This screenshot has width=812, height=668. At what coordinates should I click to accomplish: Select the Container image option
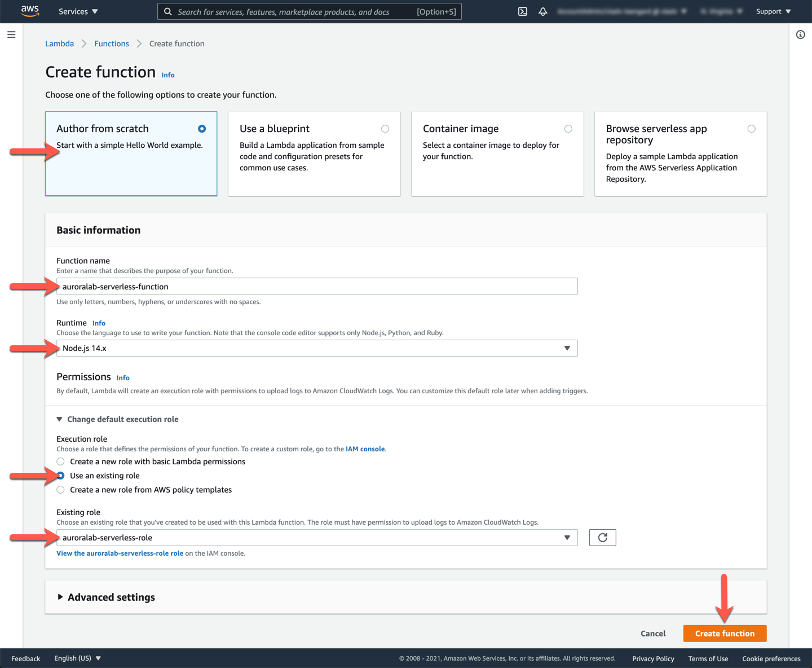pyautogui.click(x=568, y=129)
